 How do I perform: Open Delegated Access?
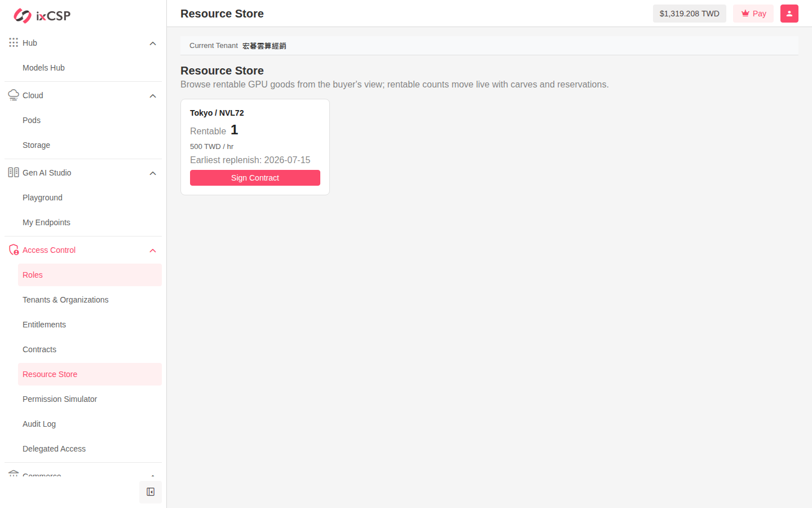pos(90,449)
